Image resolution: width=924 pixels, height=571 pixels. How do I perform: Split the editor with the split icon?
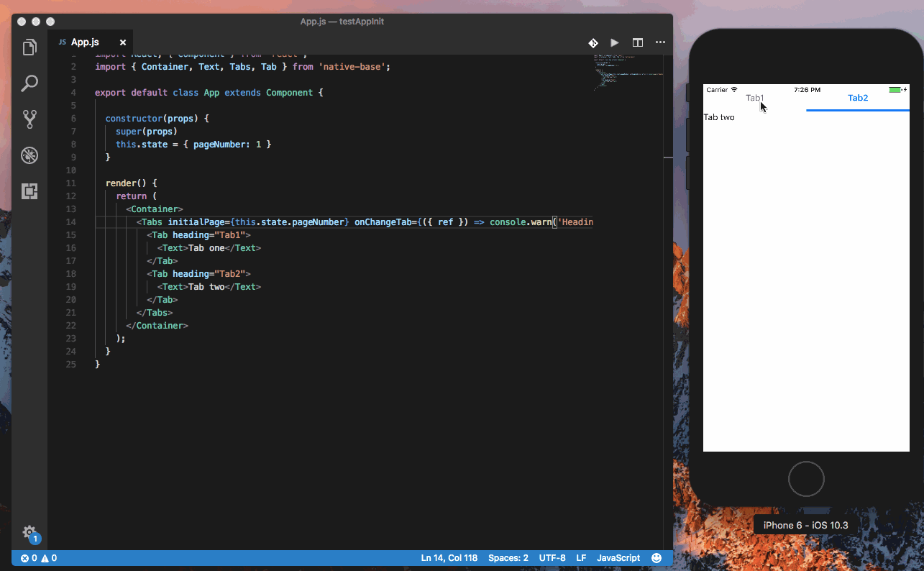coord(638,42)
